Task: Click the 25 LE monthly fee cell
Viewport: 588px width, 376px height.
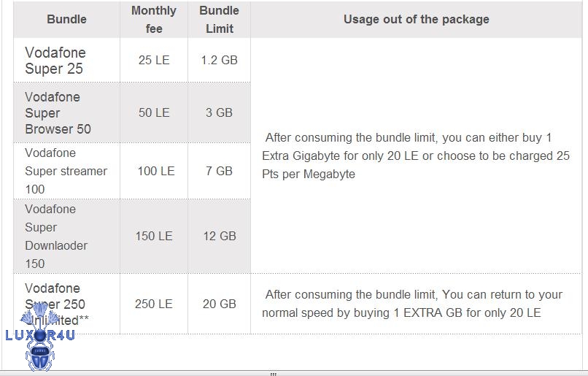Action: pyautogui.click(x=154, y=61)
